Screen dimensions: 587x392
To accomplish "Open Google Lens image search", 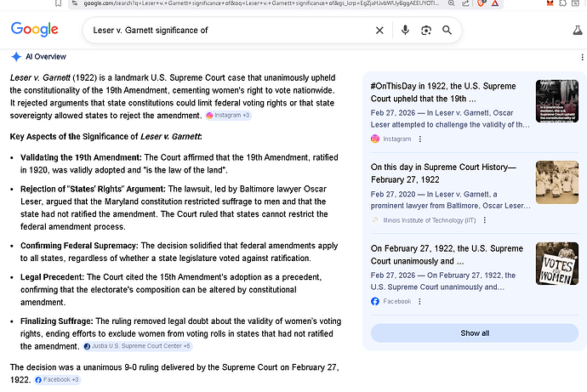I will 425,31.
